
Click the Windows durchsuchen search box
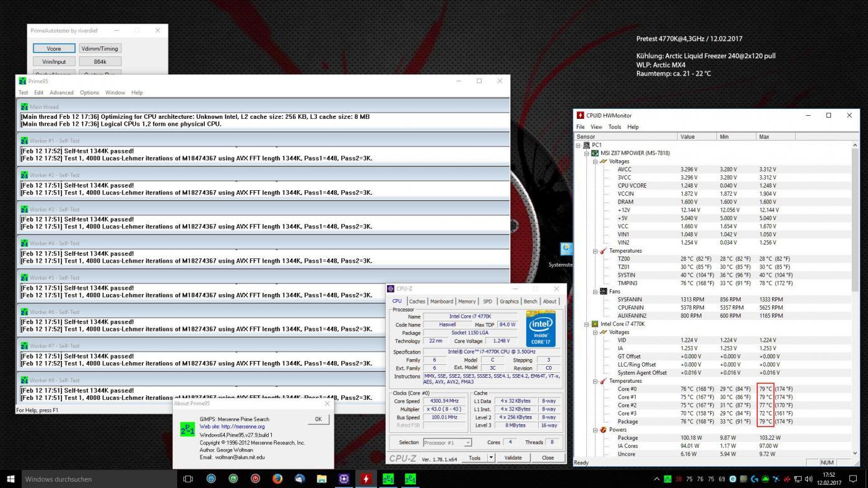tap(99, 479)
